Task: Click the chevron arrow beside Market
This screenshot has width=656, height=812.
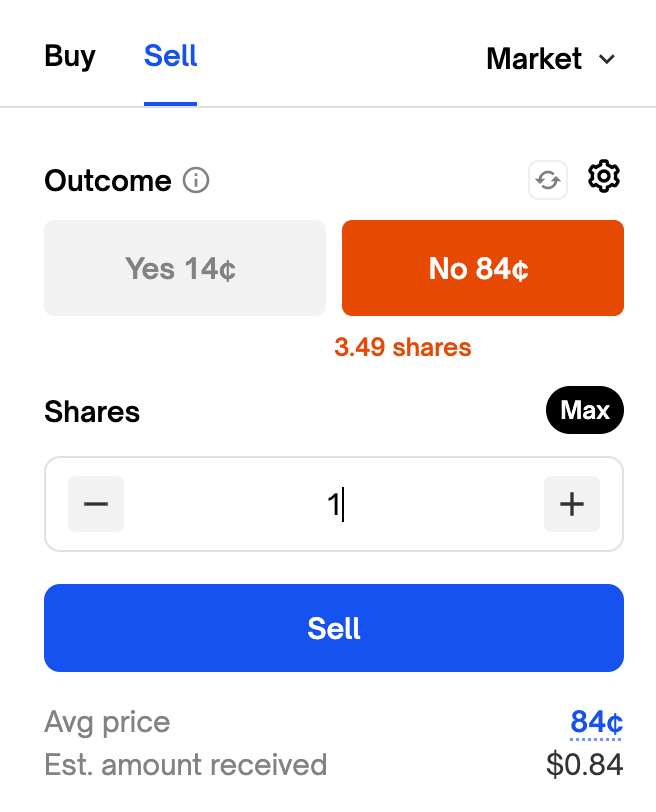Action: point(606,59)
